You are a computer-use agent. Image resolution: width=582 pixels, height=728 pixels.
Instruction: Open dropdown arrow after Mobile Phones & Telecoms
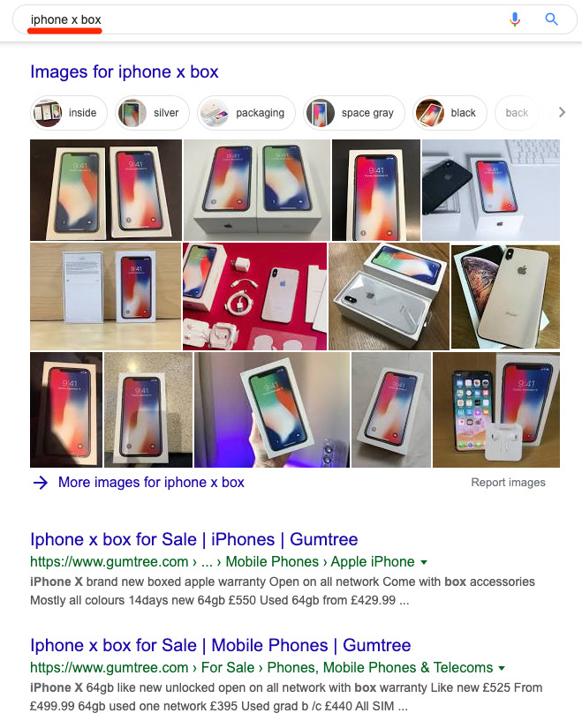point(502,668)
